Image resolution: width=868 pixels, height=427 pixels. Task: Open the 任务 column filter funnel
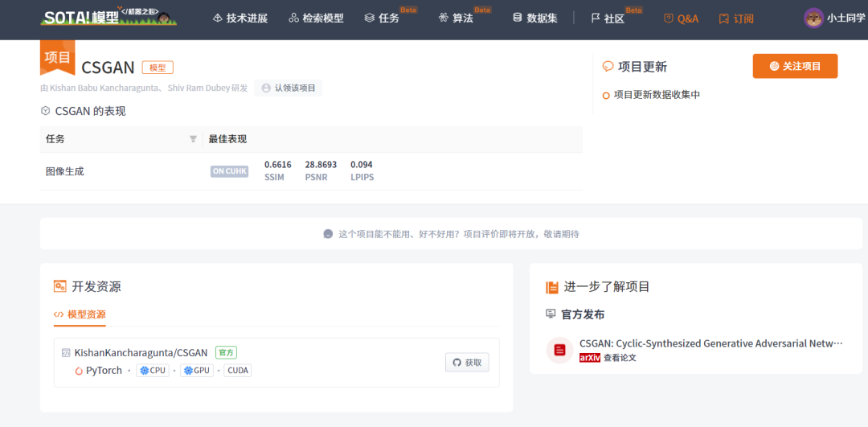point(193,139)
